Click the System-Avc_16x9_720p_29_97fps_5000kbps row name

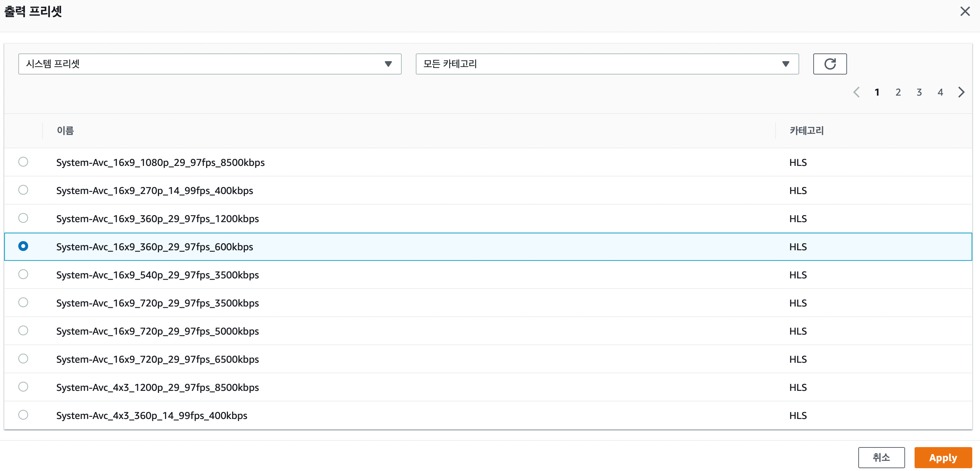[x=158, y=331]
